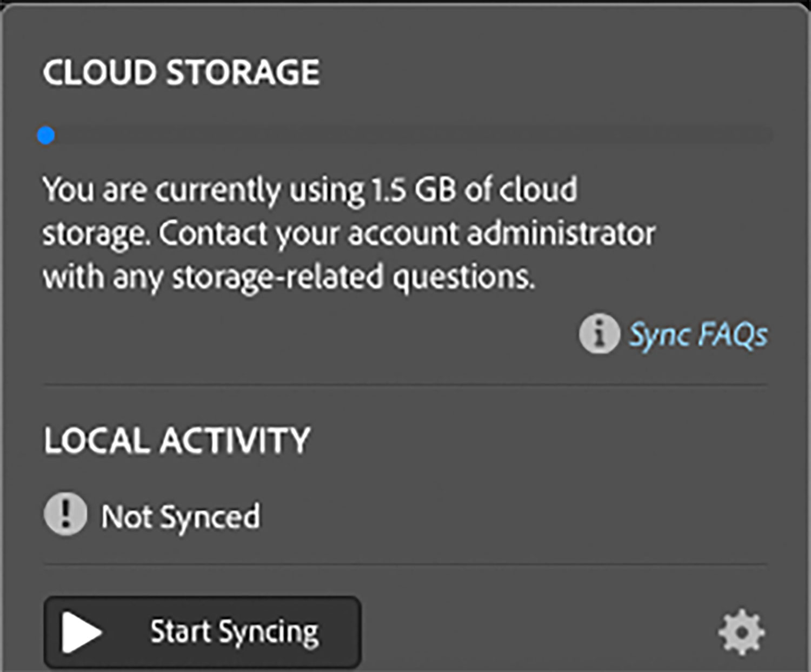Click the 'Syncing' word on the button
The image size is (811, 672).
[269, 632]
